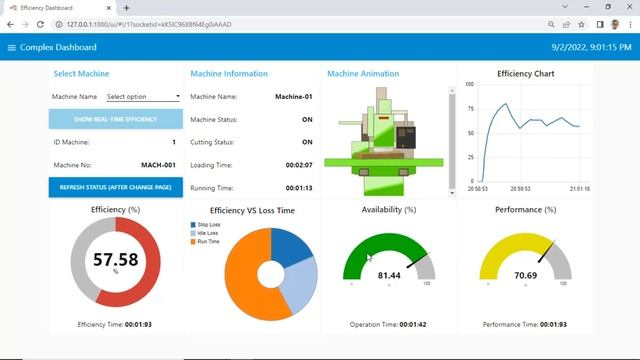Click the machine animation scrollbar thumb

click(452, 141)
